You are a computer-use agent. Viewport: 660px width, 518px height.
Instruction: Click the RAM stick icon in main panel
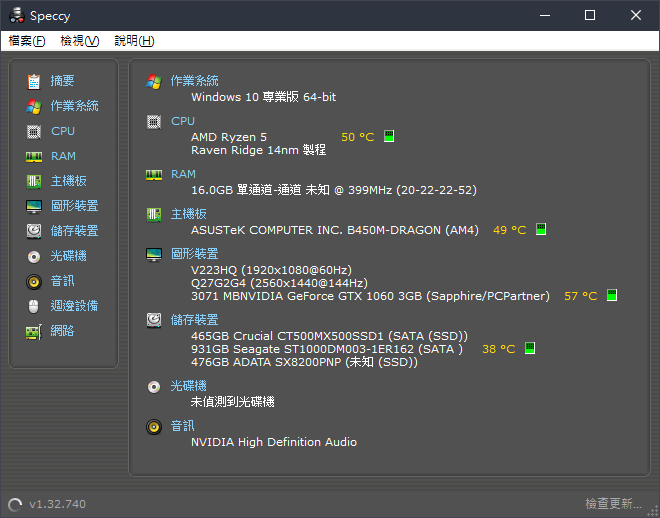(x=154, y=175)
